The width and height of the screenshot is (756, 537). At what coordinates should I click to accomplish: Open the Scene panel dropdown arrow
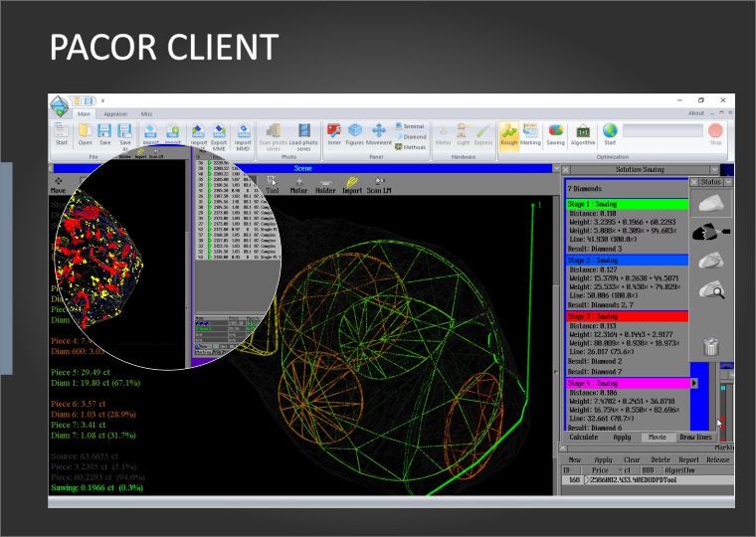click(x=556, y=168)
